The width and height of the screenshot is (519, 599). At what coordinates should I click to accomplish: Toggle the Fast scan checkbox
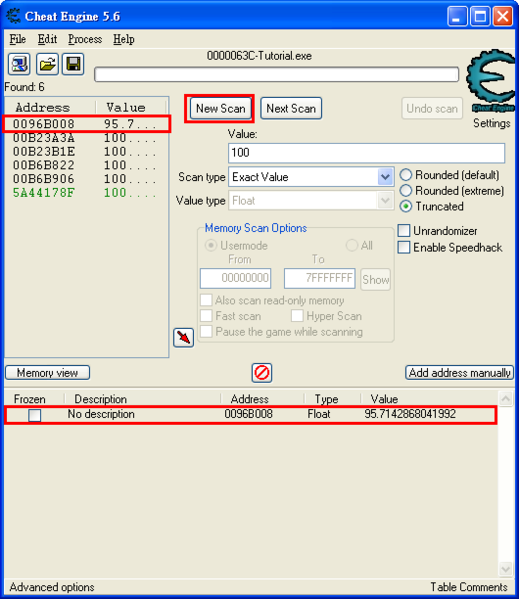(206, 316)
